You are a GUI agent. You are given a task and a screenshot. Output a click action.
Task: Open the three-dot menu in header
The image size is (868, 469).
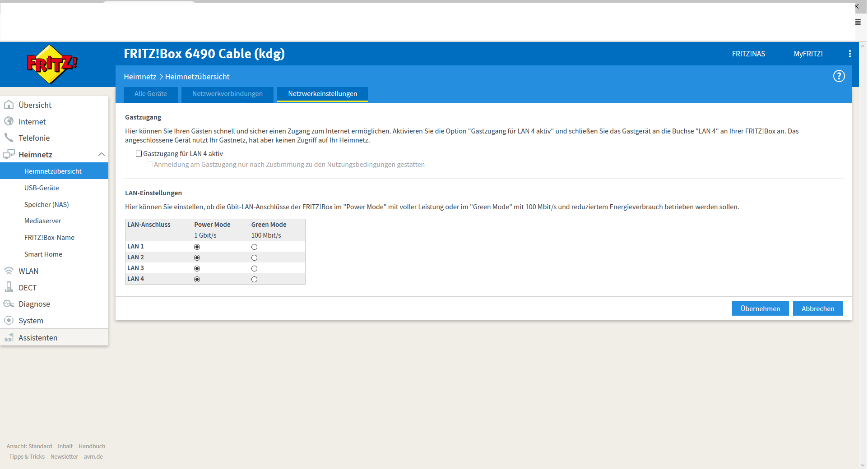tap(850, 54)
